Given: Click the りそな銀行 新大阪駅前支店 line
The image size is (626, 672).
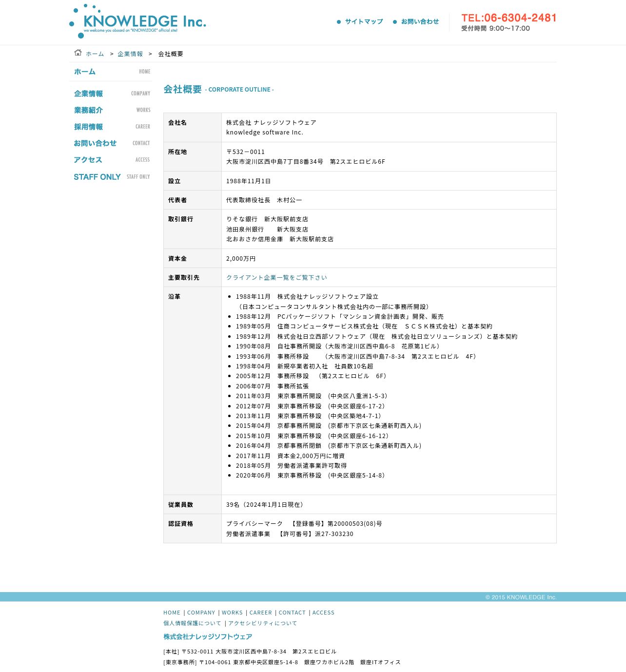Looking at the screenshot, I should 267,219.
